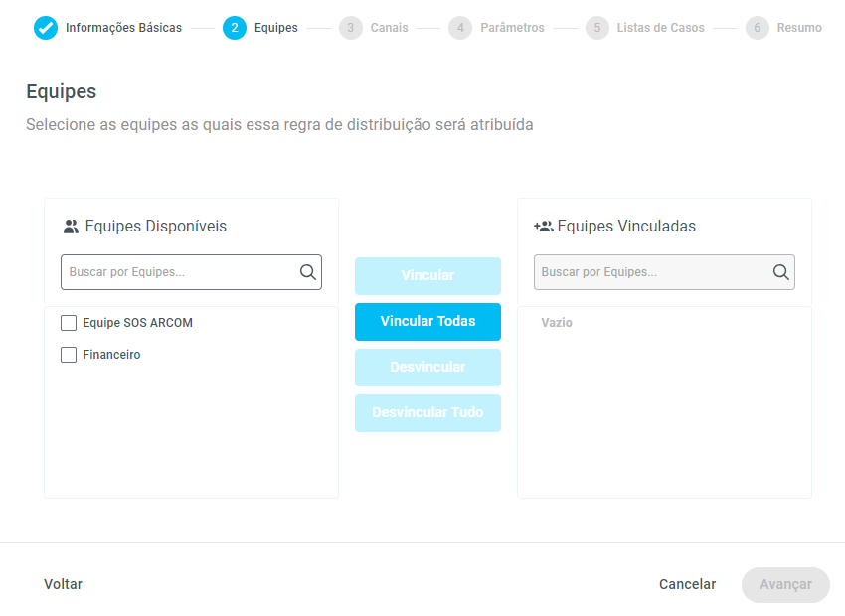845x616 pixels.
Task: Click the Equipes Disponíveis people icon
Action: coord(71,227)
